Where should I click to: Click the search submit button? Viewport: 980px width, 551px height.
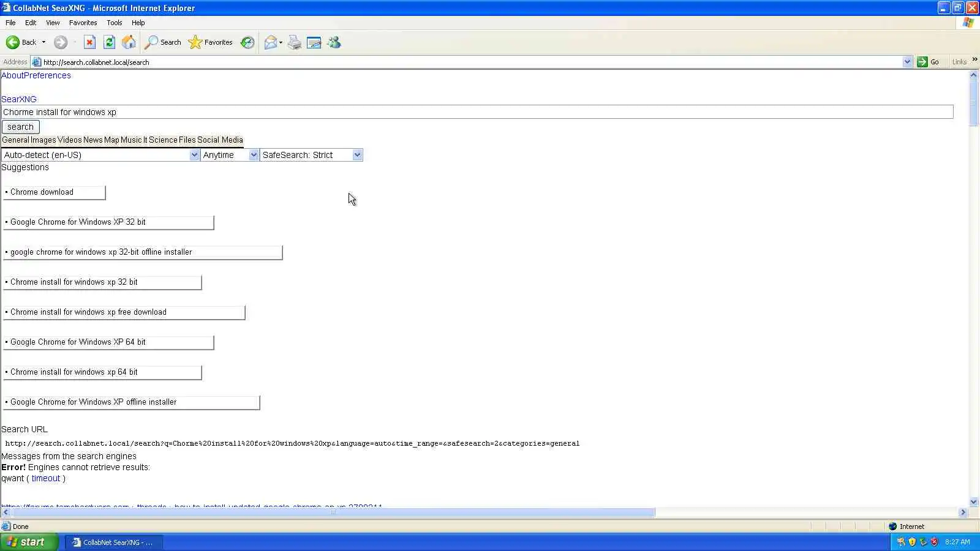point(20,127)
